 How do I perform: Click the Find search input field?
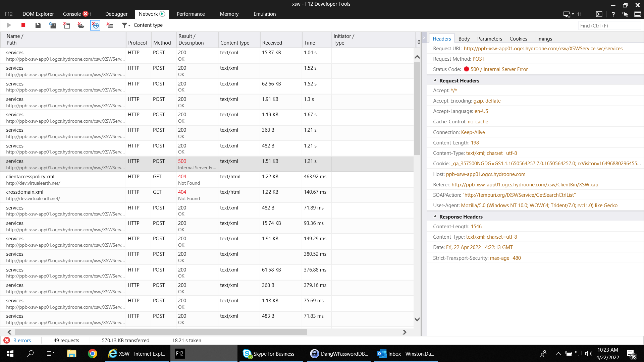tap(609, 26)
